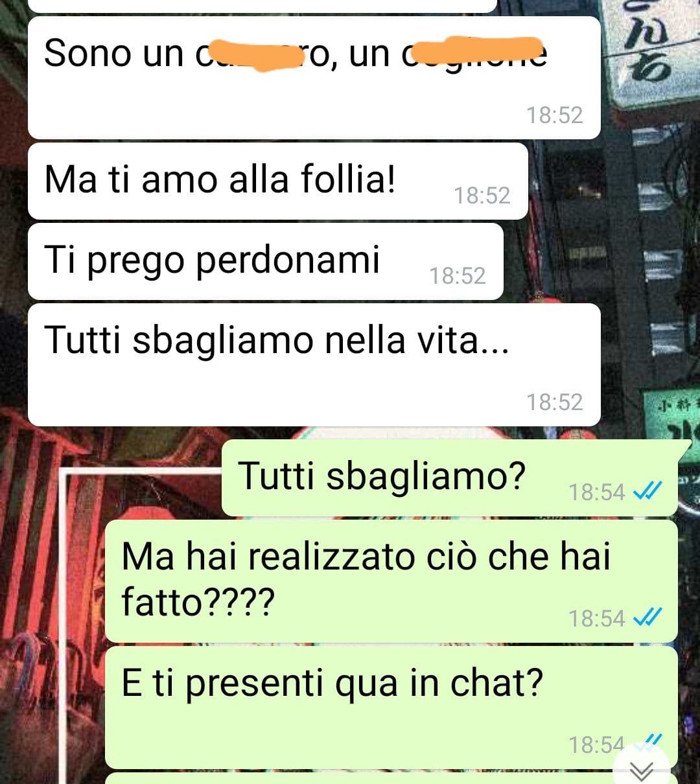The image size is (700, 784).
Task: Select the "E ti presenti qua in chat?" message
Action: click(391, 708)
